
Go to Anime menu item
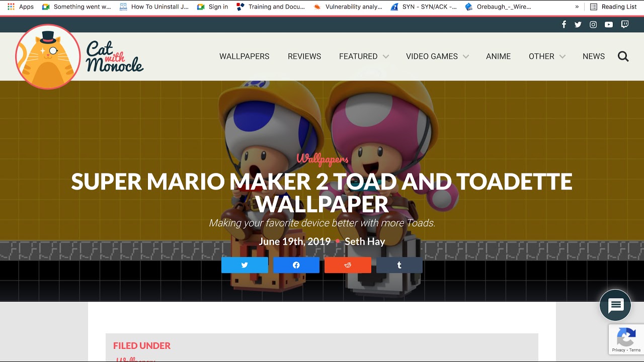498,56
